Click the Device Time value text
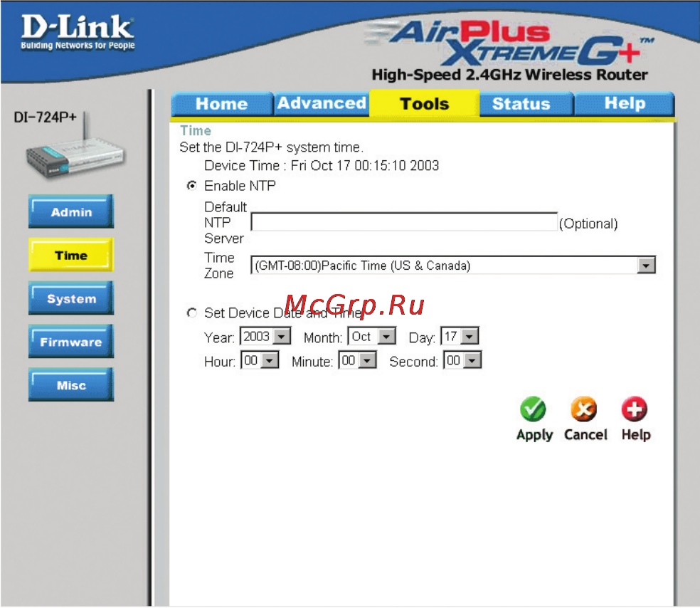 click(x=365, y=166)
